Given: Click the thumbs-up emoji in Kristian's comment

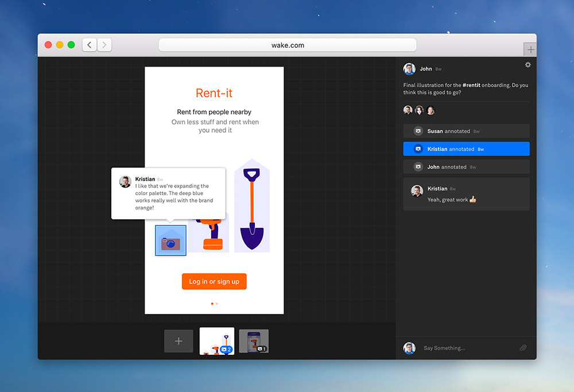Looking at the screenshot, I should click(473, 199).
